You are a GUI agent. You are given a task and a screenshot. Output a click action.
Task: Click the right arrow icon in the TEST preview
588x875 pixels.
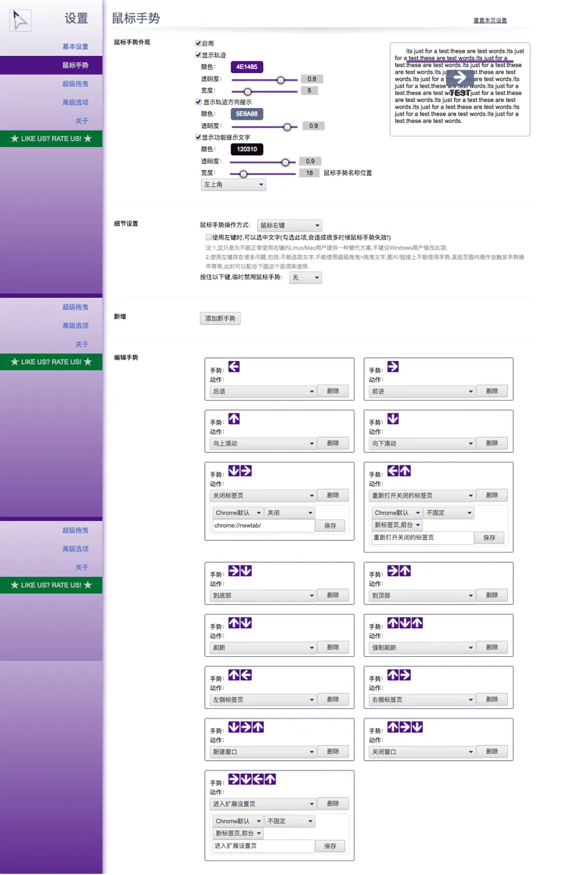(x=459, y=77)
